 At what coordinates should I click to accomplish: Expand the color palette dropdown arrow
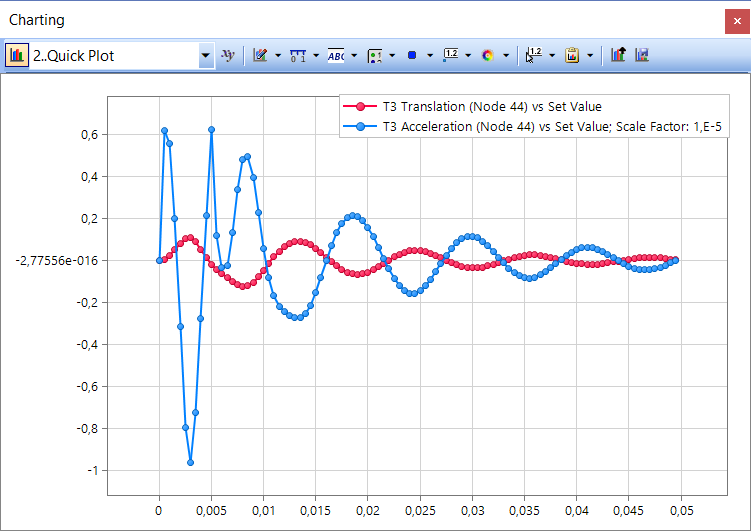506,56
